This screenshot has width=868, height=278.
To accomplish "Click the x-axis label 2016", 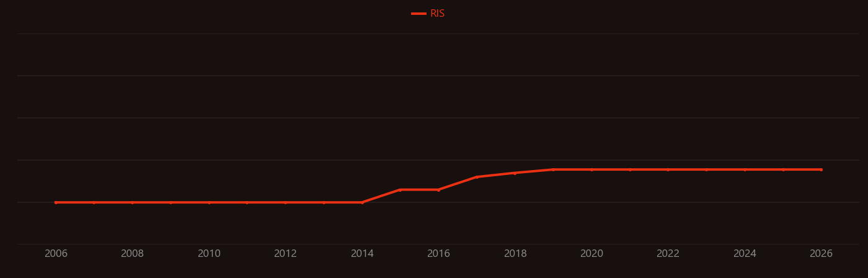I will click(438, 254).
